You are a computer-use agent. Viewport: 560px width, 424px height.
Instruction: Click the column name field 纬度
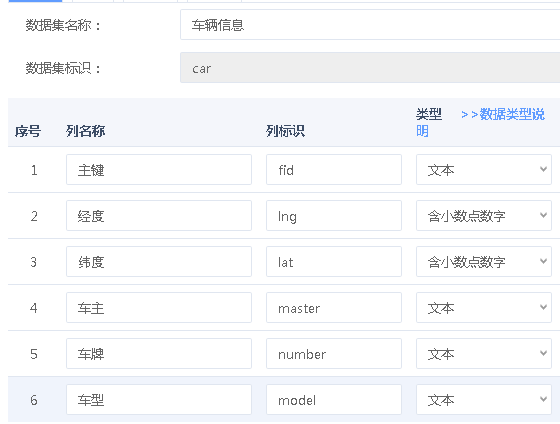(159, 261)
